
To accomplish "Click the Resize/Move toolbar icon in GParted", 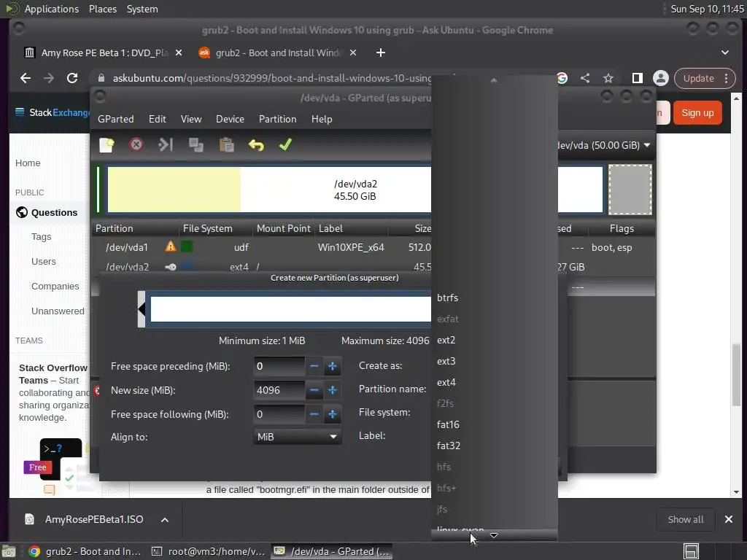I will [166, 144].
